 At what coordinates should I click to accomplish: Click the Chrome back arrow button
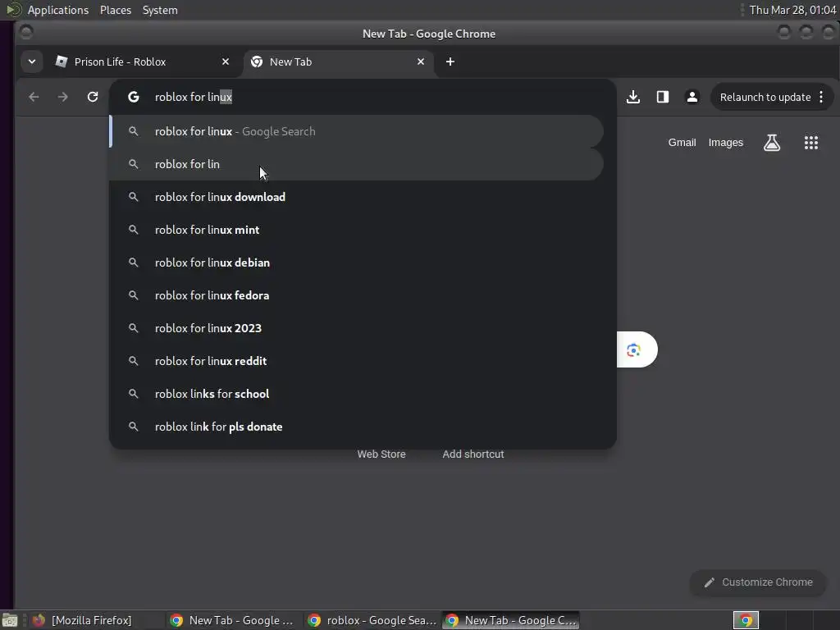[x=34, y=97]
